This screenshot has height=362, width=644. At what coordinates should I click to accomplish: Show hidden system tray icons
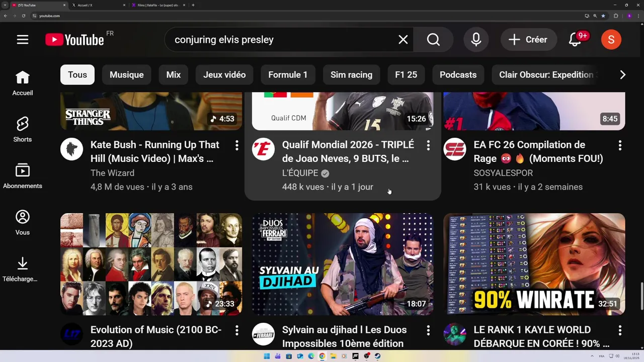(592, 356)
